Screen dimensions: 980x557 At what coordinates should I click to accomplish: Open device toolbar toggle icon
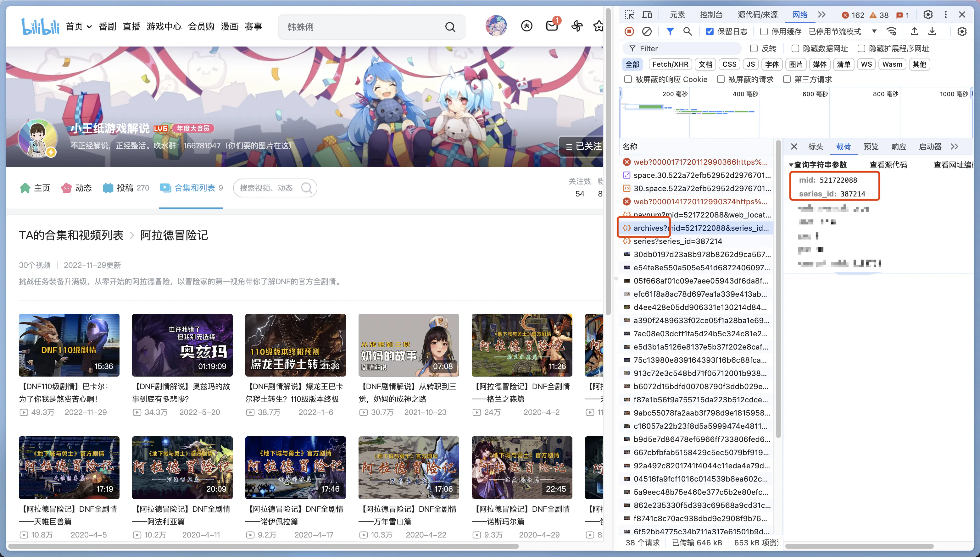pyautogui.click(x=647, y=14)
